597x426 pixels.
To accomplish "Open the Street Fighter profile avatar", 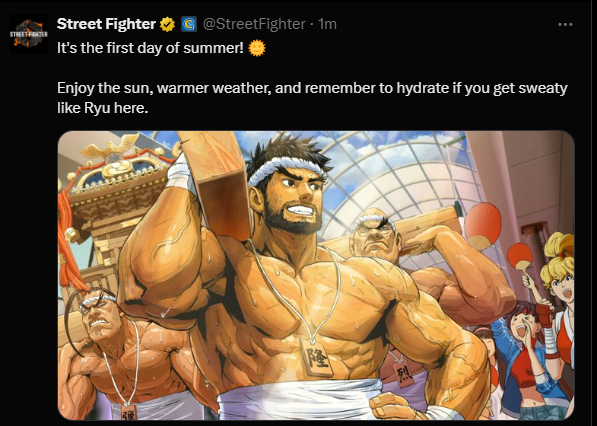I will coord(29,34).
